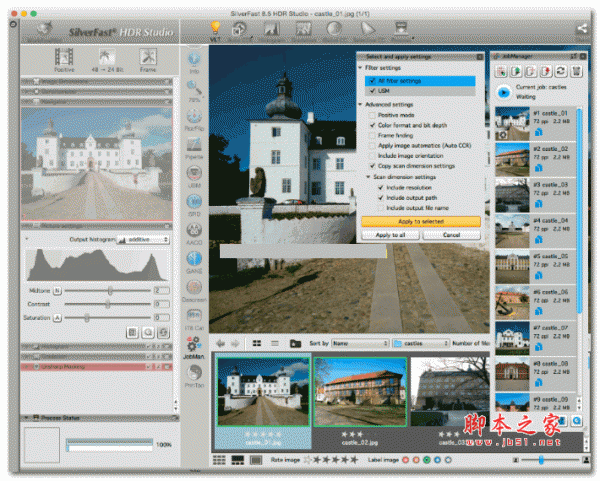Viewport: 600px width, 481px height.
Task: Start the job with the play icon
Action: 506,93
